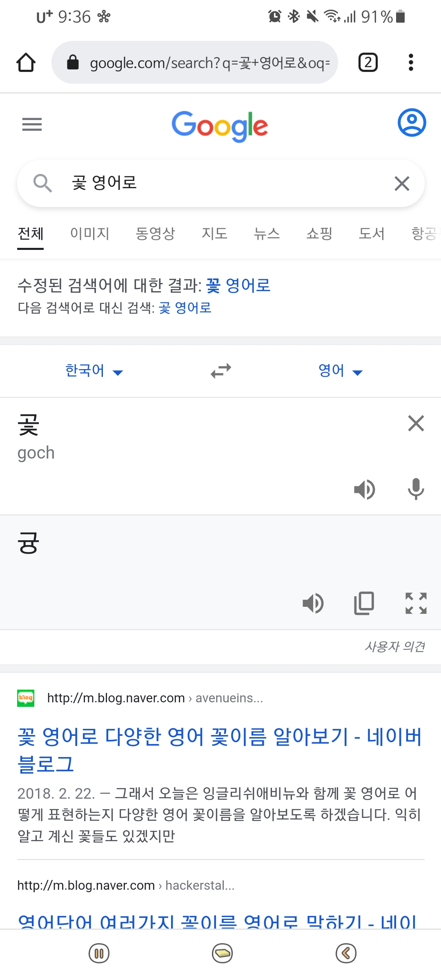Open the Naver blog result about 꽃이름
Screen dimensions: 441x980
click(220, 751)
